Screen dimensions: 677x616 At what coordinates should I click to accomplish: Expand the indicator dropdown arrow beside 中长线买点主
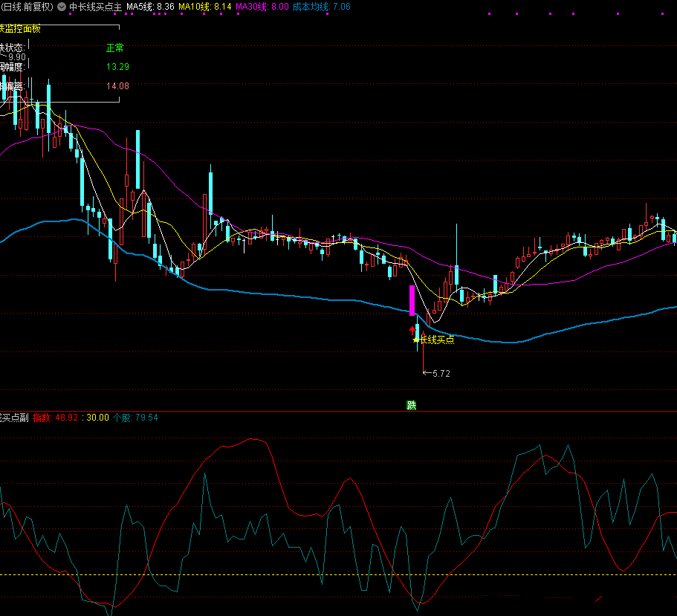61,7
